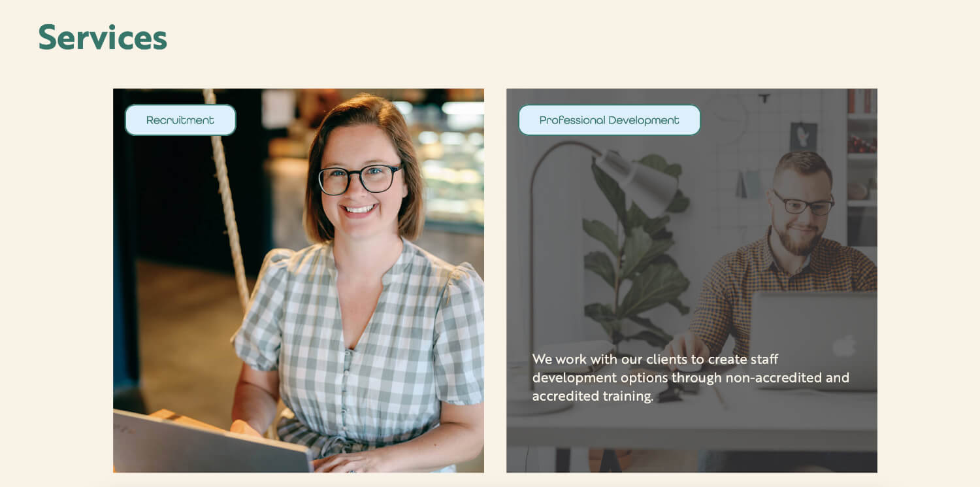Click the desk lamp shade in the office photo
Viewport: 980px width, 487px height.
coord(637,182)
